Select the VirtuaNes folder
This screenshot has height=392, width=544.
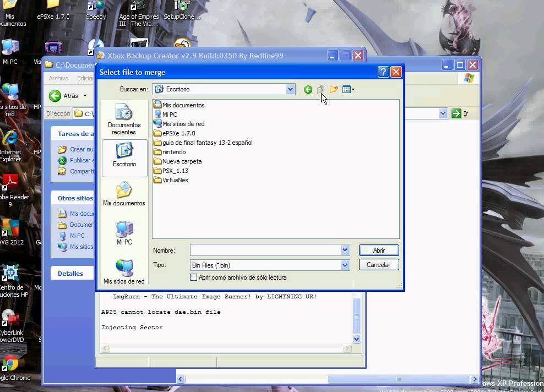pos(171,179)
